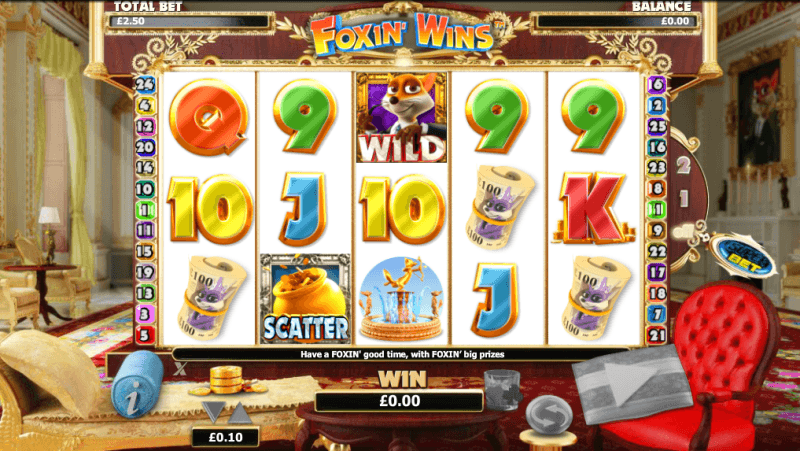Viewport: 800px width, 451px height.
Task: Increase coin value with up arrow
Action: (x=240, y=413)
